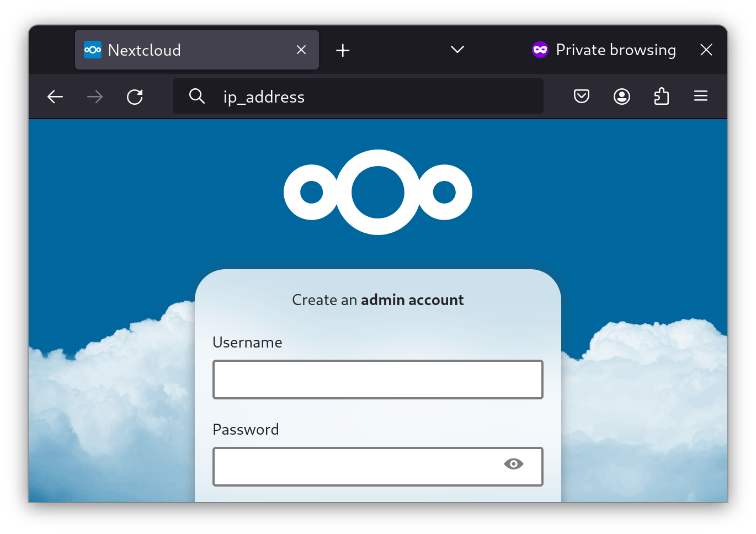Viewport: 756px width, 534px height.
Task: Click the forward navigation arrow
Action: [x=95, y=97]
